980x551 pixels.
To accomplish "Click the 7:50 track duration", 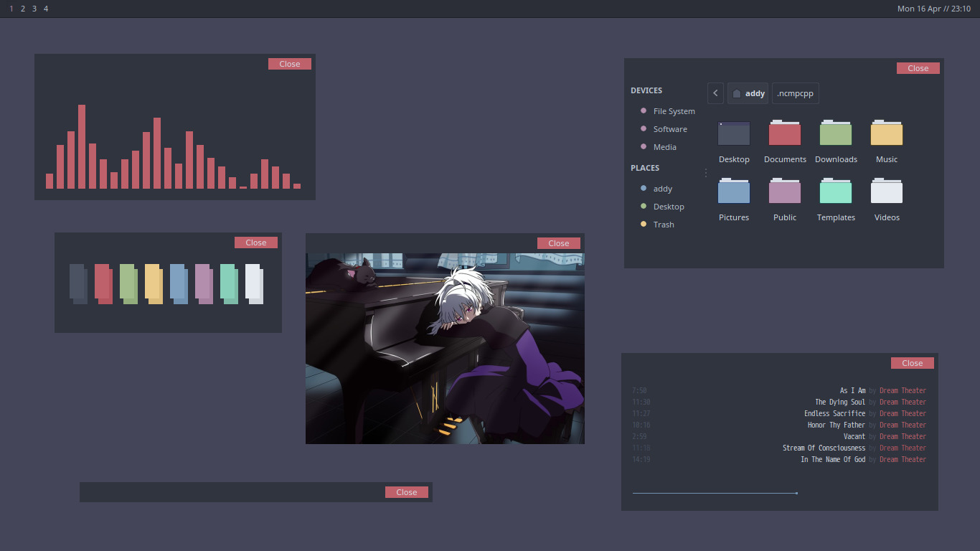I will 639,391.
